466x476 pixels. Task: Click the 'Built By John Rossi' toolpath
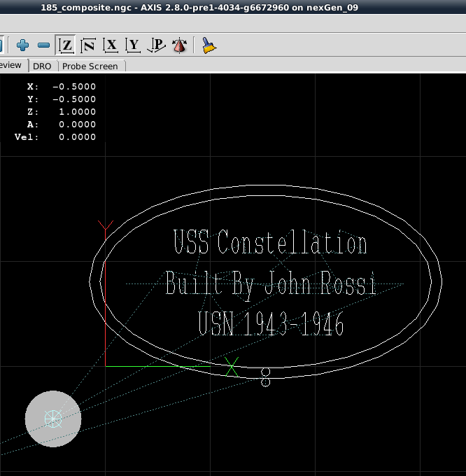click(x=270, y=284)
